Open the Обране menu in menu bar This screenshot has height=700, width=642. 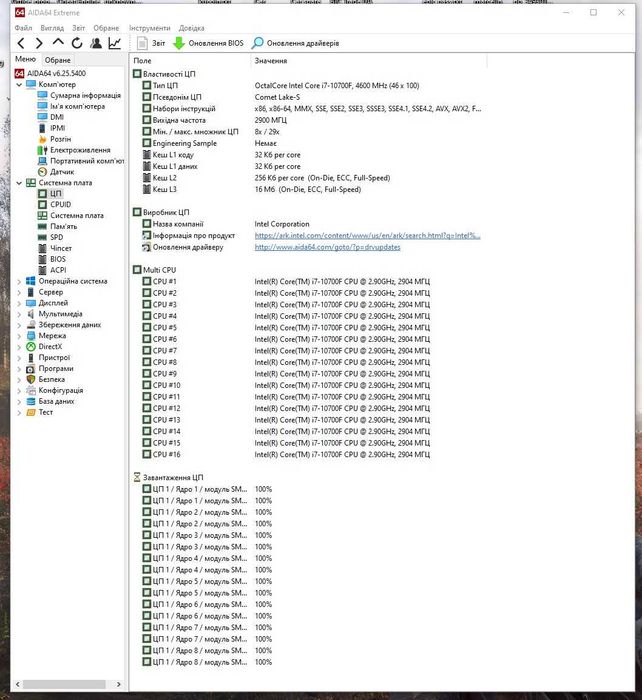(106, 28)
